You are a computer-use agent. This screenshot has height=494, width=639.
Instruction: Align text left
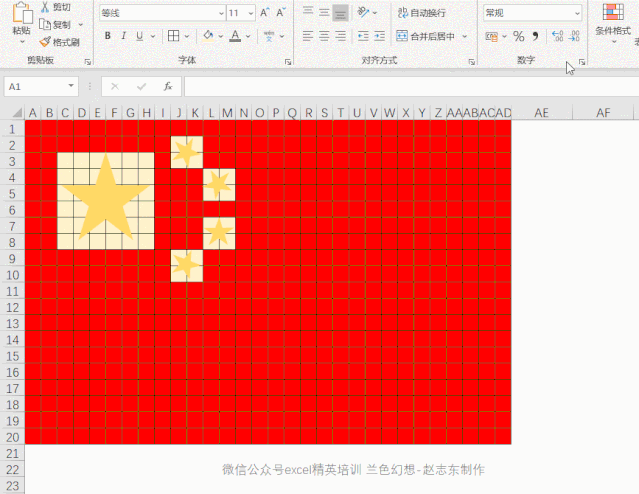[x=308, y=36]
